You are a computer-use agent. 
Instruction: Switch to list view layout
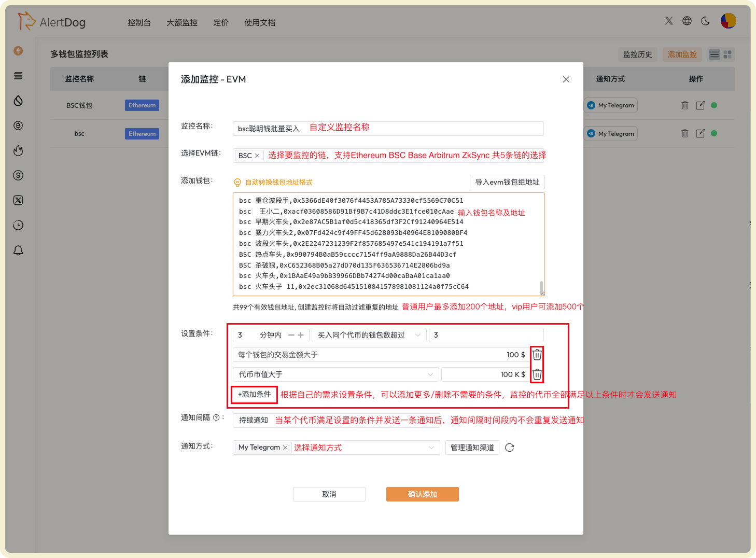click(715, 54)
